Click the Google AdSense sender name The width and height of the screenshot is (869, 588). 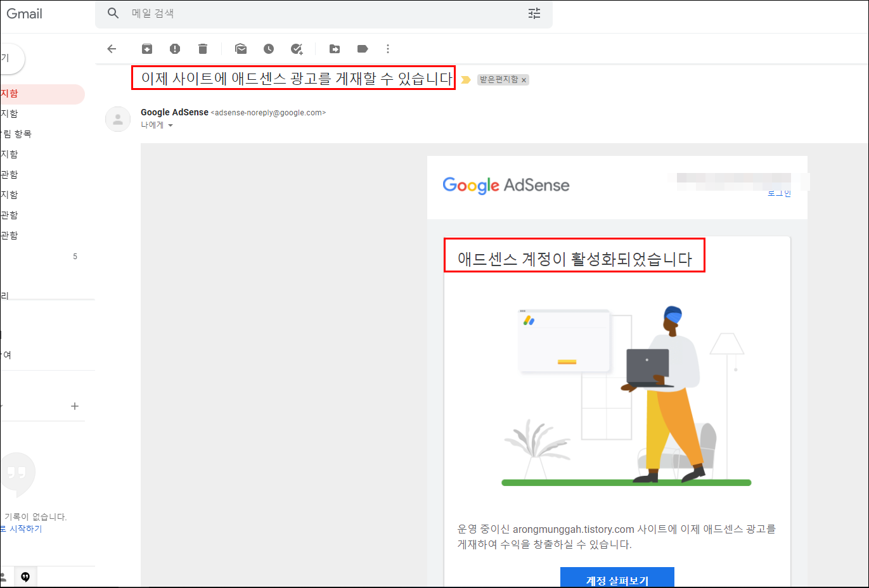[x=174, y=112]
